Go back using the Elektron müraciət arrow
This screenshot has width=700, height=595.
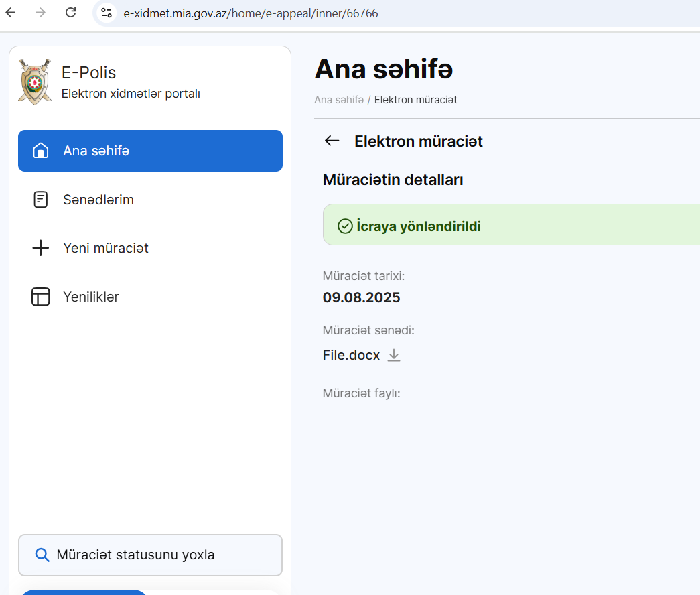point(332,141)
